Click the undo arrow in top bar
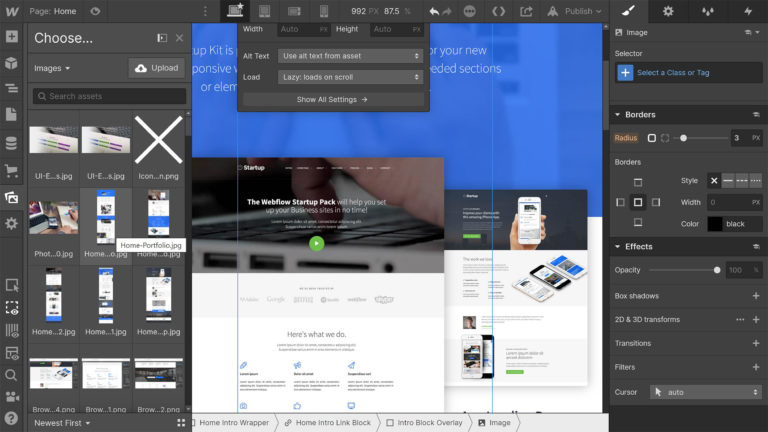768x432 pixels. tap(434, 11)
